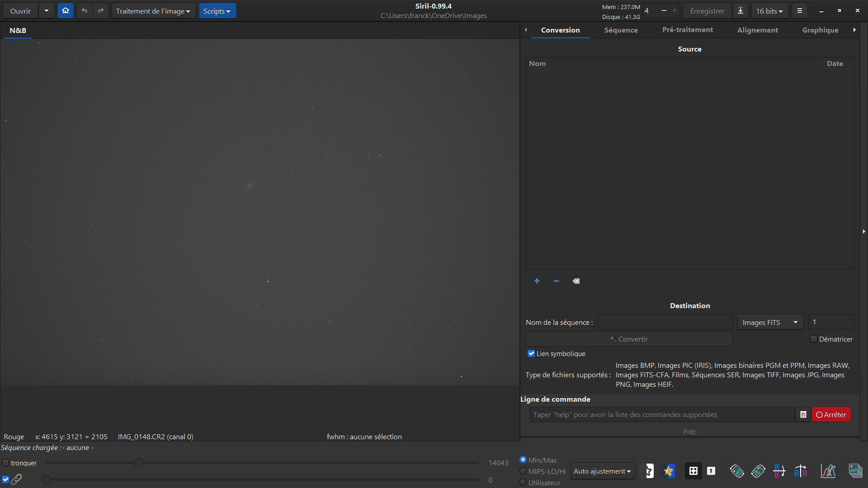Rotate image counterclockwise icon
Viewport: 868px width, 488px height.
click(736, 471)
